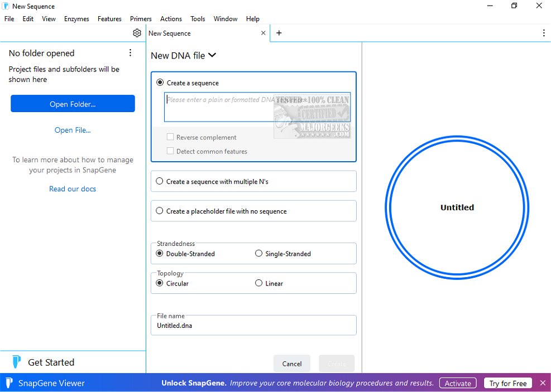Screen dimensions: 551x392
Task: Add a new tab with the plus icon
Action: coord(279,33)
